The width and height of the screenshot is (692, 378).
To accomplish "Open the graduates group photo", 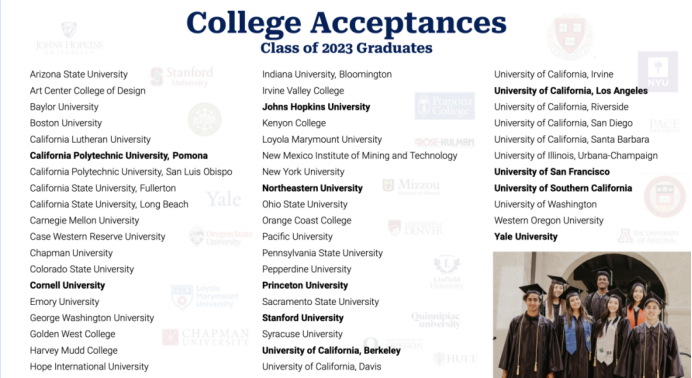I will 592,314.
